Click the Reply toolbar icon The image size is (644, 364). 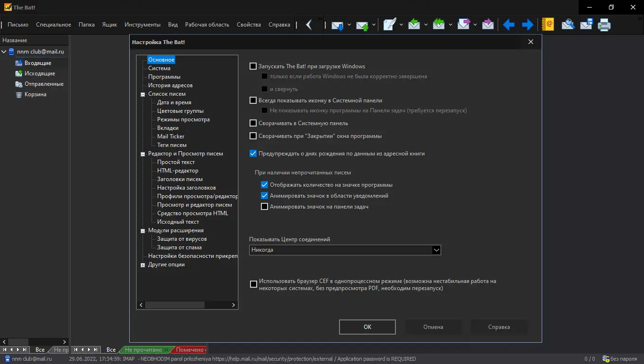414,25
